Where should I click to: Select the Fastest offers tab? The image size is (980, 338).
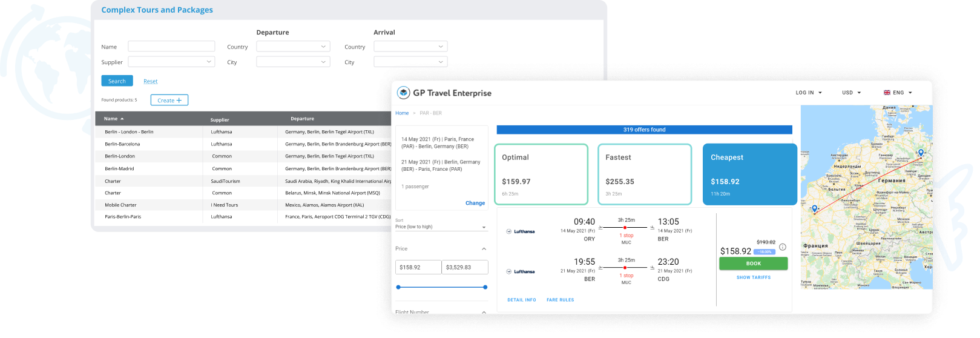[645, 174]
